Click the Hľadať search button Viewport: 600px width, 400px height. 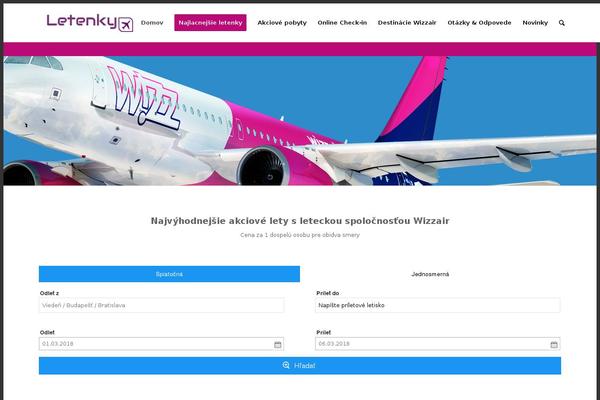point(300,366)
